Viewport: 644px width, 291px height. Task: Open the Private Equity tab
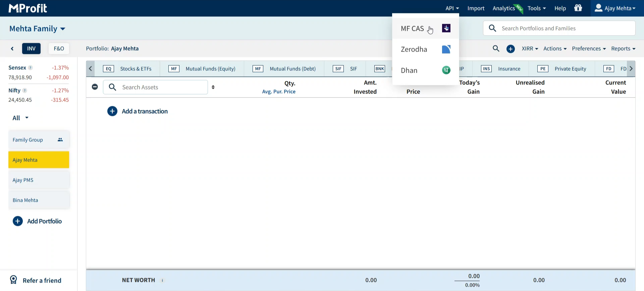tap(562, 69)
